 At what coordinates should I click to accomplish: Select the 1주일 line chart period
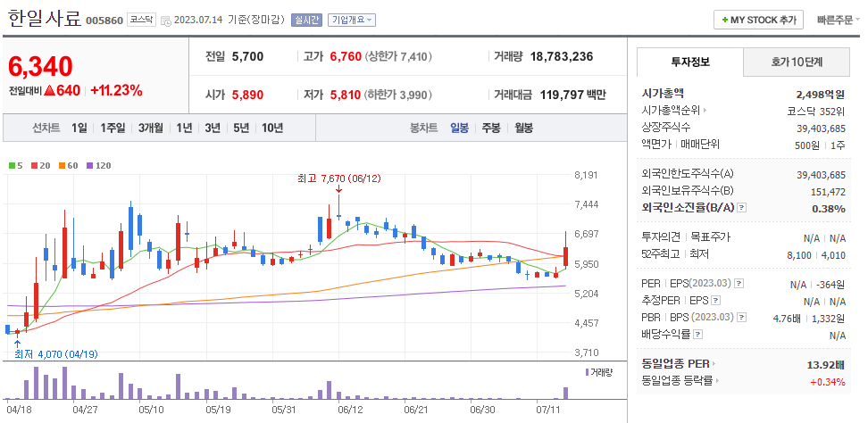pos(113,128)
